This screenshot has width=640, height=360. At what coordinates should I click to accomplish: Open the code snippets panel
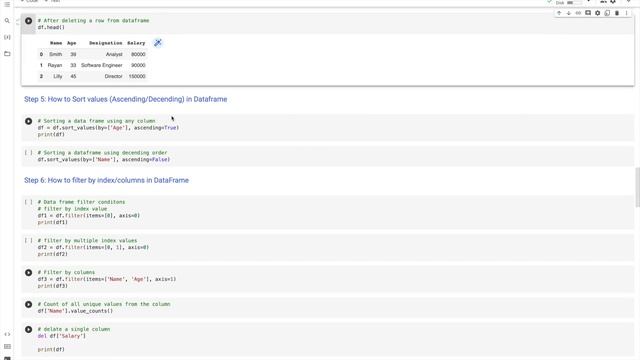(x=7, y=334)
